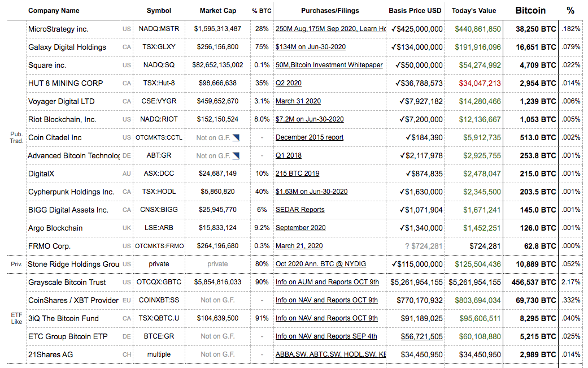Screen dimensions: 588x368
Task: Click the Company Name column header
Action: point(54,11)
